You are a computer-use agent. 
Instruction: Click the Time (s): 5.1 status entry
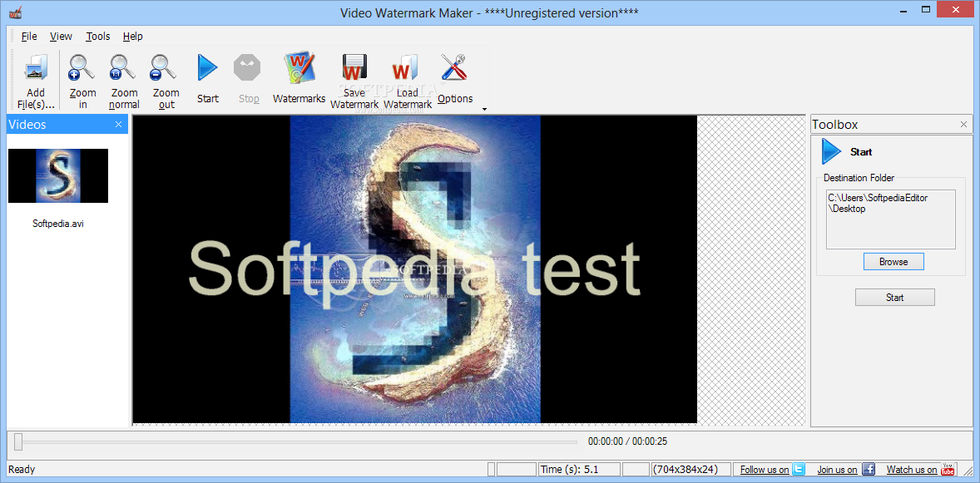(x=579, y=469)
